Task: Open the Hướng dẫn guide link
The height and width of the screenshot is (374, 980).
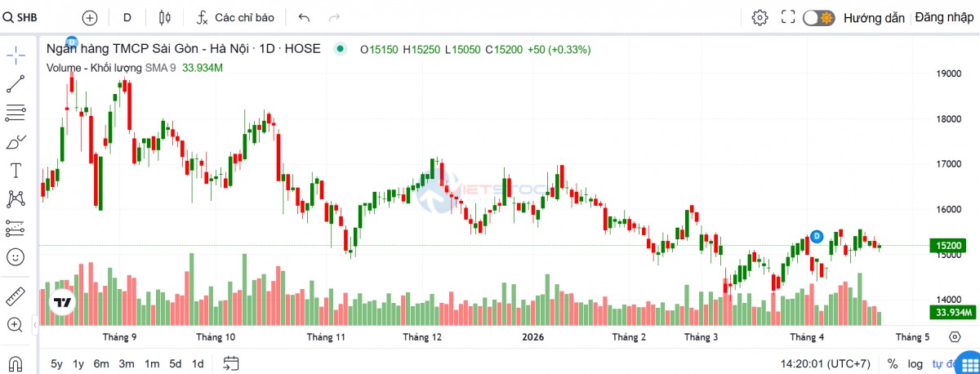Action: tap(874, 18)
